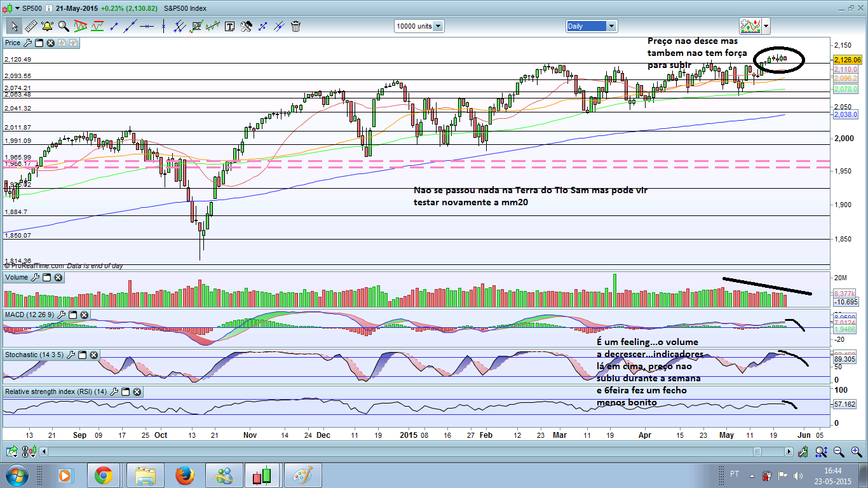868x488 pixels.
Task: Open the drawing tools settings icon
Action: pos(246,26)
